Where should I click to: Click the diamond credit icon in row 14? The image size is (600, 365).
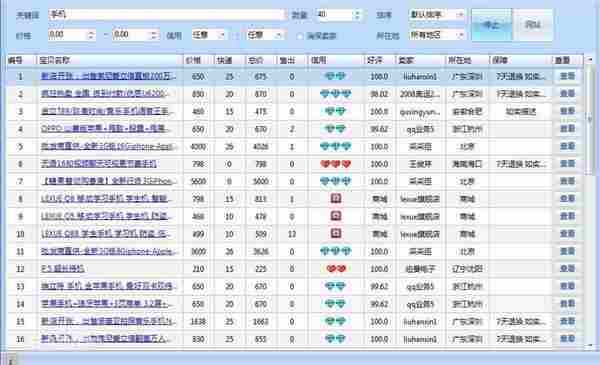click(335, 303)
